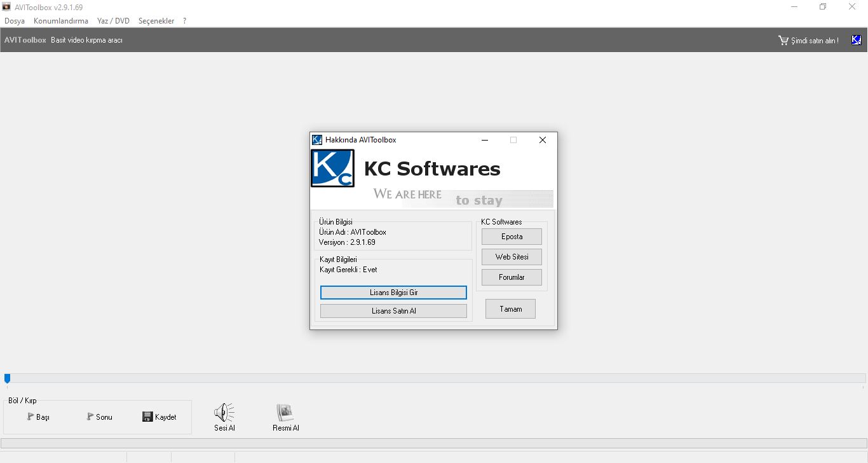Open the Dosya menu
The height and width of the screenshot is (463, 868).
coord(15,21)
